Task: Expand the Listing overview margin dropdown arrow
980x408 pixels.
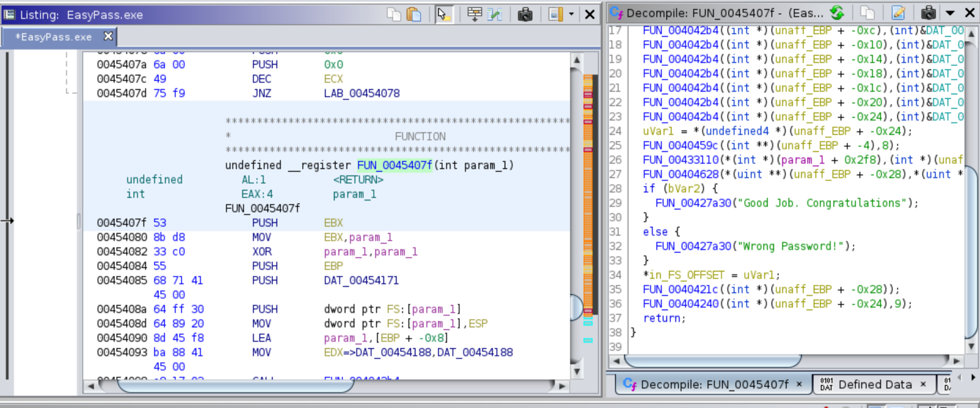Action: (571, 14)
